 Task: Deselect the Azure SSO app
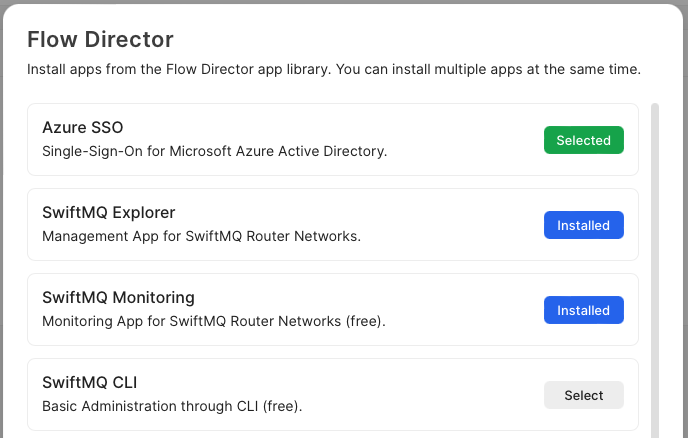point(583,141)
